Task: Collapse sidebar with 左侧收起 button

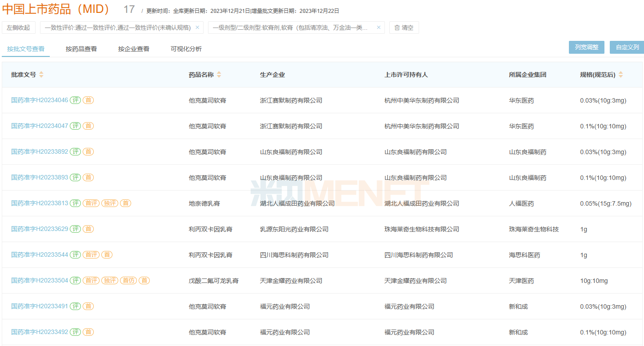Action: click(19, 28)
